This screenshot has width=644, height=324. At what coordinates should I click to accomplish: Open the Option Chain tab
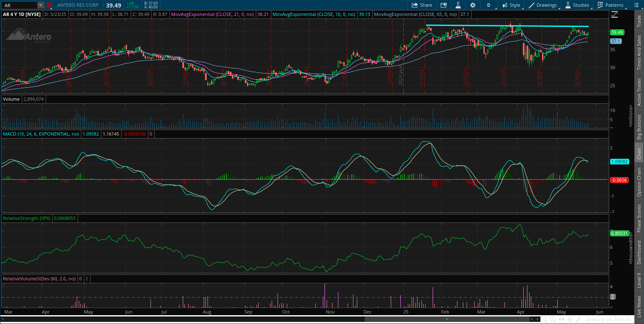[x=639, y=182]
